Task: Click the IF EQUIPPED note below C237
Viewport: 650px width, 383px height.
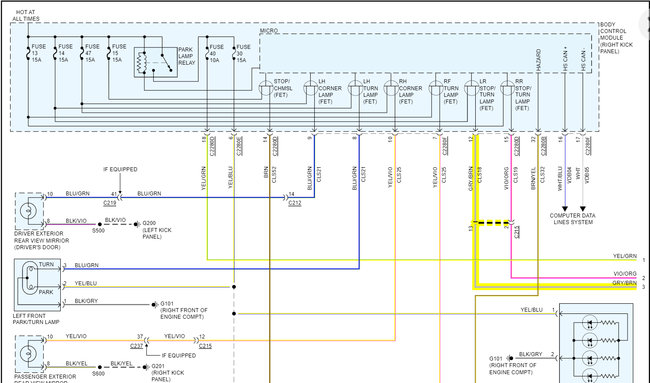Action: point(179,355)
